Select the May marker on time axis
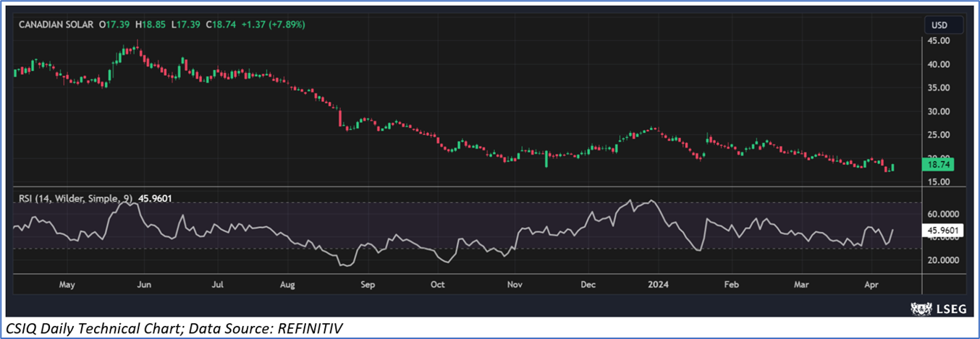The height and width of the screenshot is (339, 980). coord(67,285)
